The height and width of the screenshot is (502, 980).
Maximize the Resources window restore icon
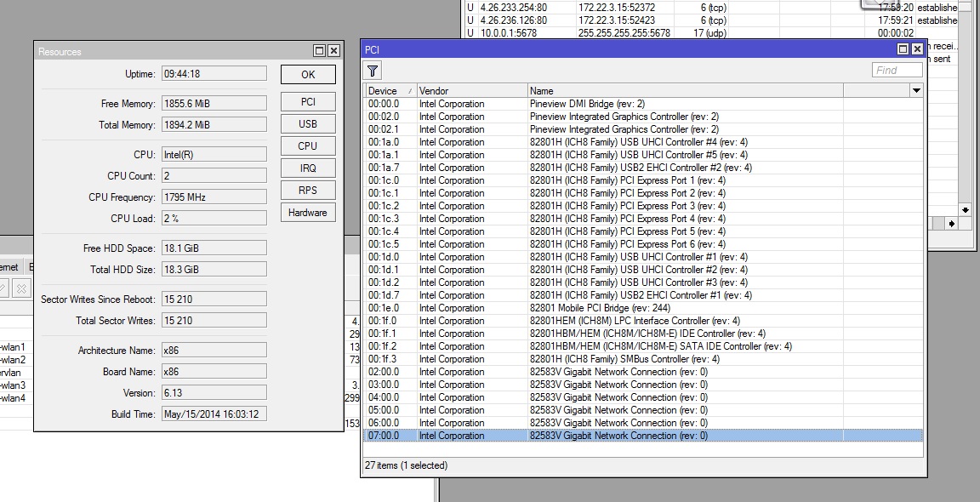(x=319, y=51)
